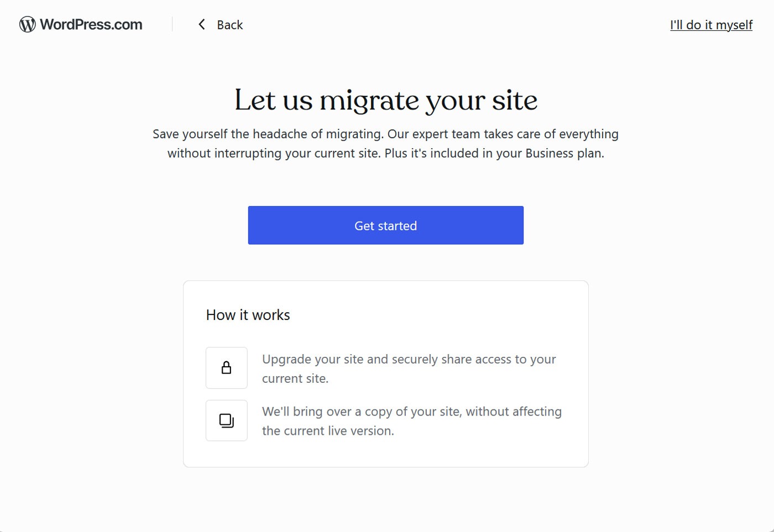Click the header divider area near Back

pos(172,24)
